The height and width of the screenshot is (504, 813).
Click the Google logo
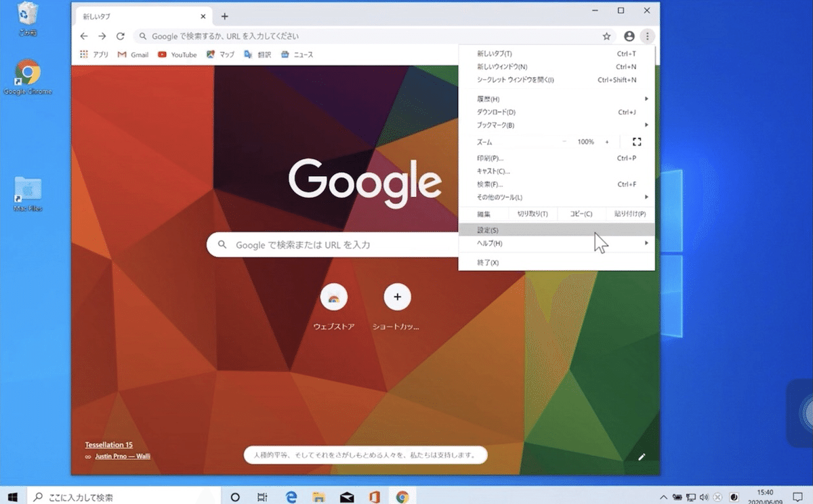click(365, 184)
